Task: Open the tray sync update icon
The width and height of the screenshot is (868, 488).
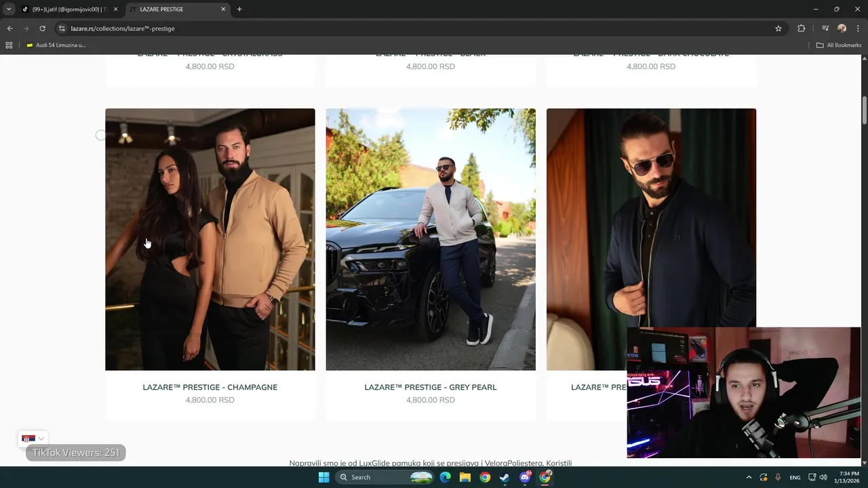Action: [764, 477]
